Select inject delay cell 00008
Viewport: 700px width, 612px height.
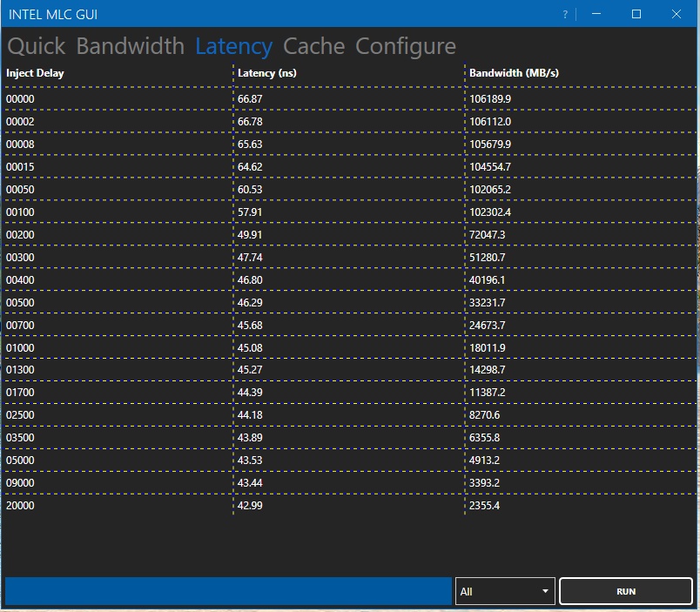[x=20, y=145]
